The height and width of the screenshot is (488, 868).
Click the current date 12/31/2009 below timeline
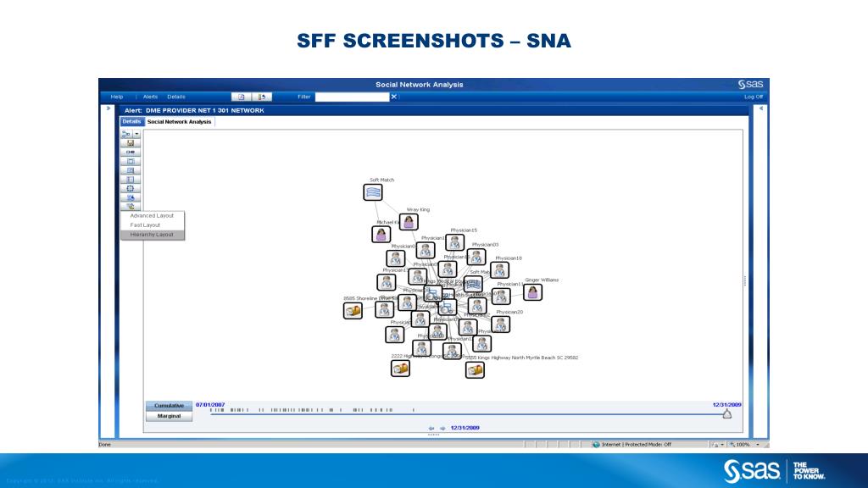pos(465,428)
